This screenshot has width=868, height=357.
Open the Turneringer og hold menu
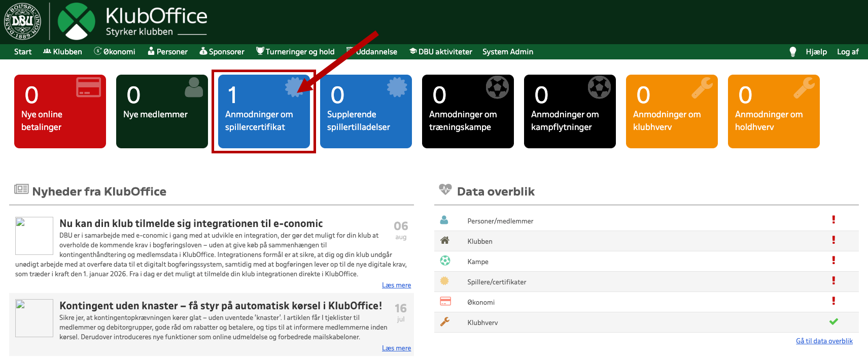tap(295, 52)
